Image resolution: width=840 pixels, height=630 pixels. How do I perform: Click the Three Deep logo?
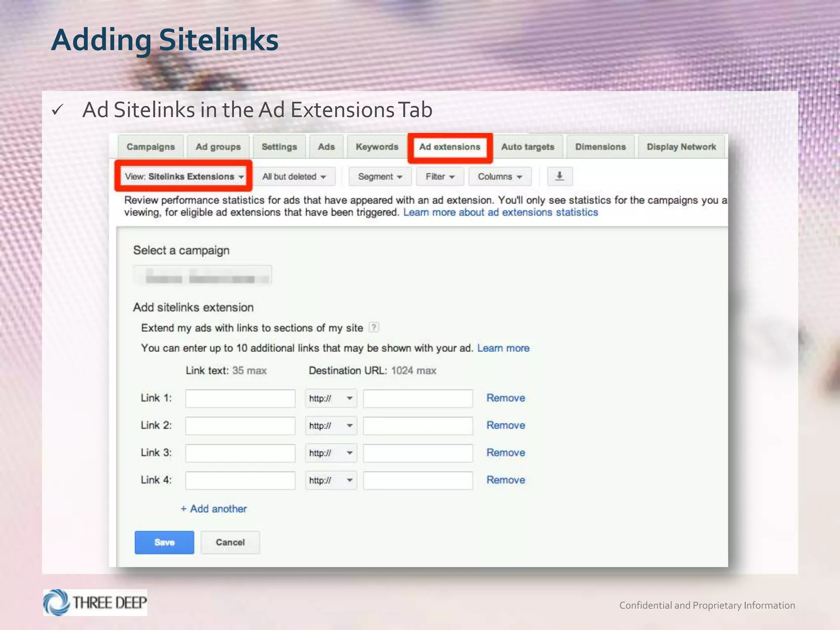pos(95,603)
